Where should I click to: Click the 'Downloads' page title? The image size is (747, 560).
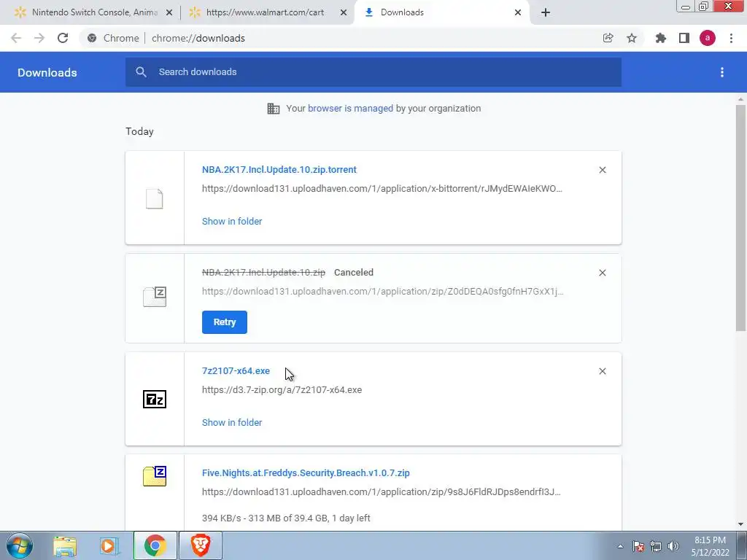coord(47,72)
